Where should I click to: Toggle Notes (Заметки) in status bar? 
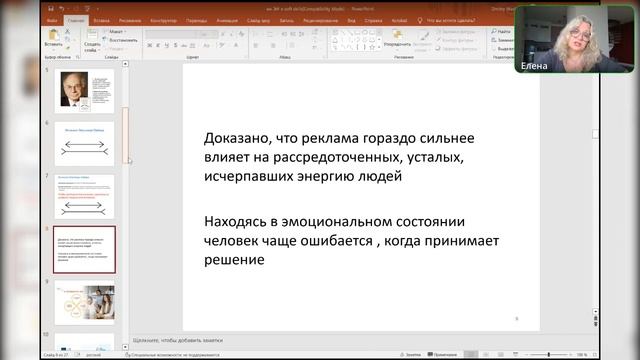[411, 355]
